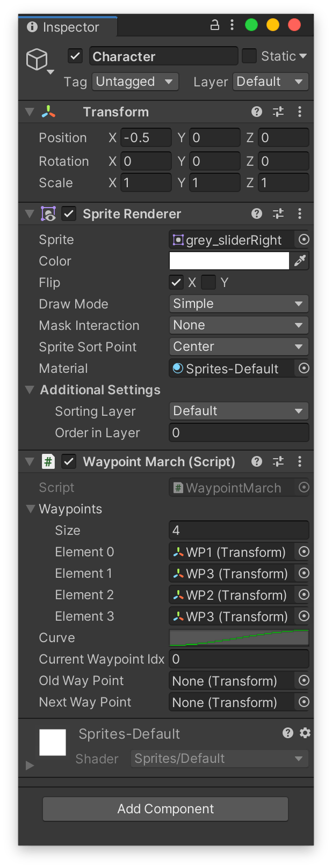This screenshot has height=868, width=332.
Task: Collapse the Sprite Renderer foldout
Action: tap(30, 214)
